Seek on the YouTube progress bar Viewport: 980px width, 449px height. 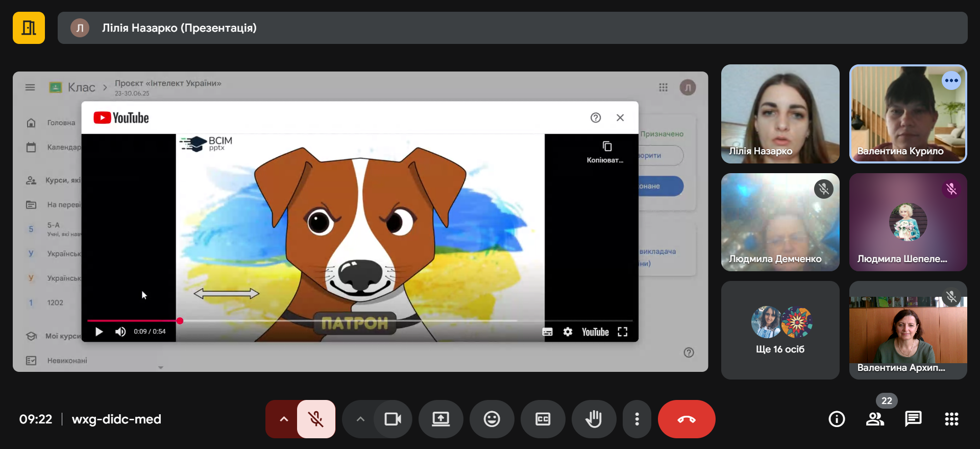(360, 321)
